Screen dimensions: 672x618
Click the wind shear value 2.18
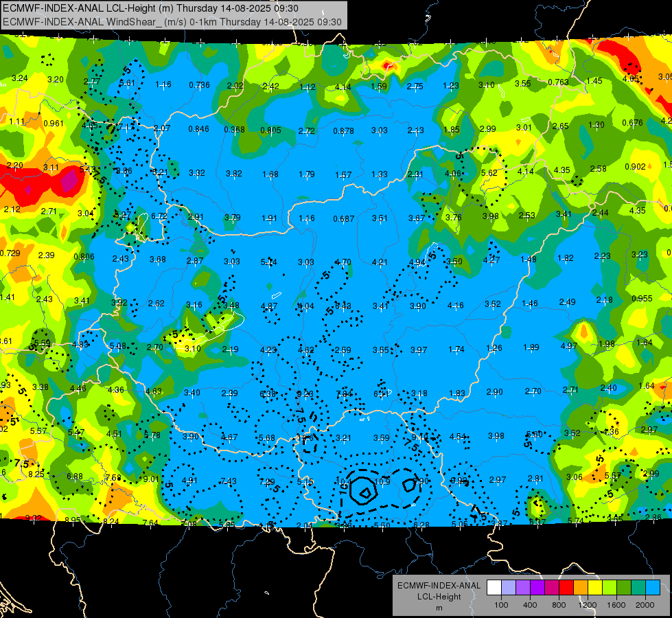pos(604,300)
